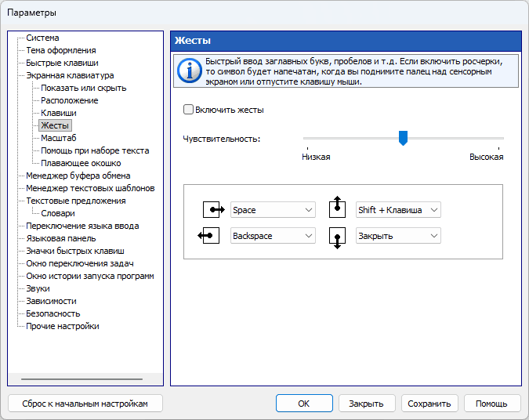The height and width of the screenshot is (420, 529).
Task: Open Клавиши settings page
Action: pos(59,113)
